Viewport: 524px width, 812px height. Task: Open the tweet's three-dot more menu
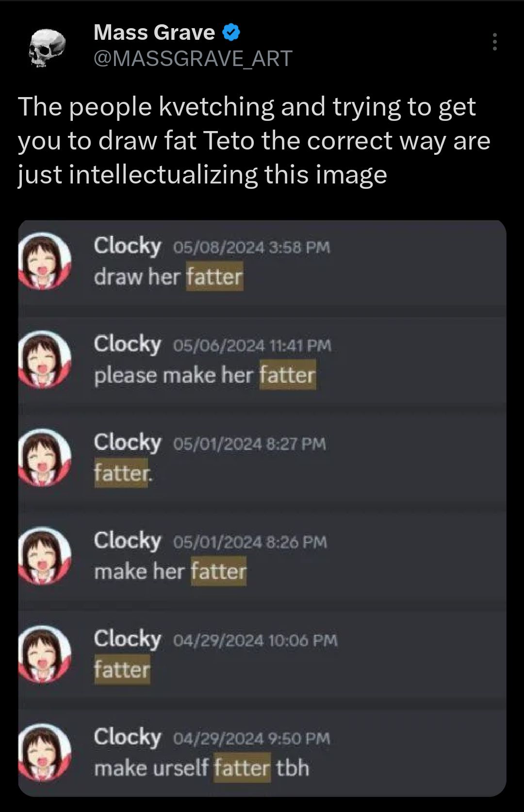click(x=494, y=42)
